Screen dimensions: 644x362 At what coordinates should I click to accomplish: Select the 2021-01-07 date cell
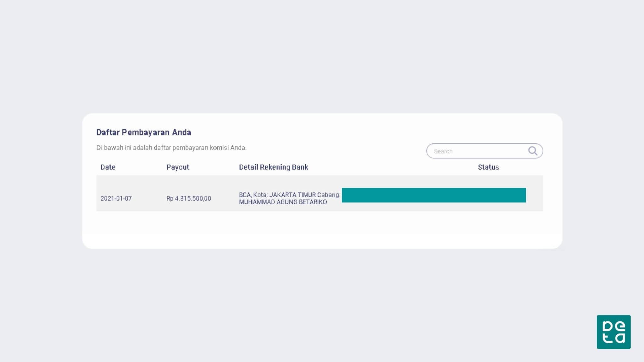click(x=116, y=199)
